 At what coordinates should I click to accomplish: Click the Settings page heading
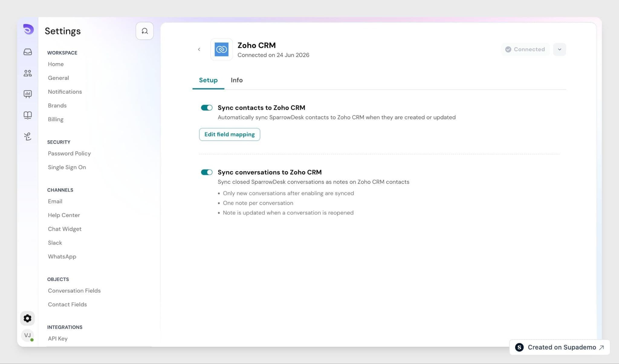click(x=63, y=31)
